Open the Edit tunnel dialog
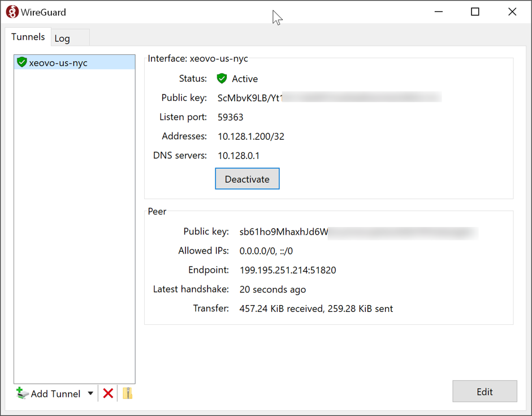This screenshot has height=416, width=532. click(485, 391)
